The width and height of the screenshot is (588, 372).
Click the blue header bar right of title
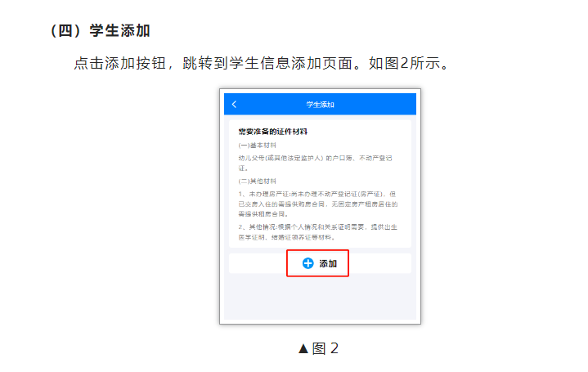[375, 104]
